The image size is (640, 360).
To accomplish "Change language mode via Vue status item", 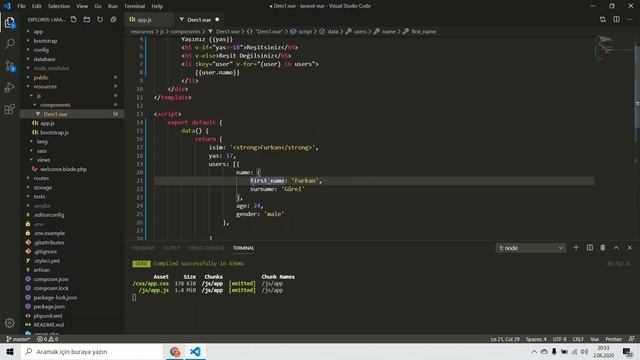I will click(x=595, y=339).
